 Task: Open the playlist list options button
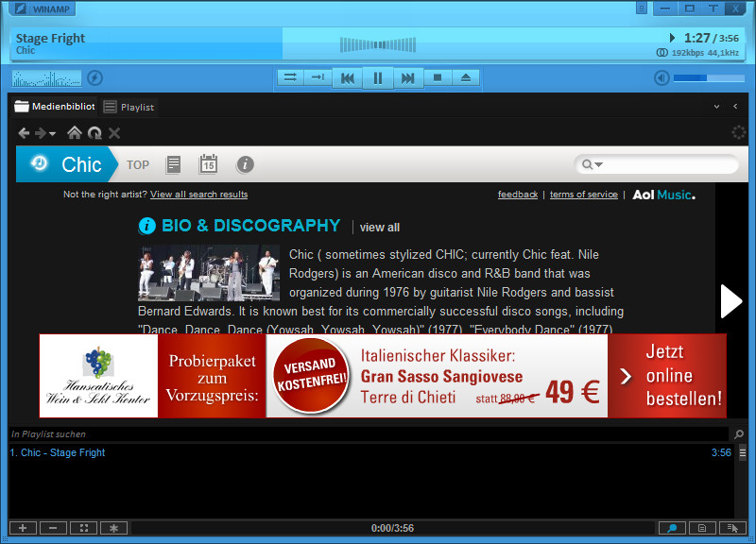click(732, 528)
